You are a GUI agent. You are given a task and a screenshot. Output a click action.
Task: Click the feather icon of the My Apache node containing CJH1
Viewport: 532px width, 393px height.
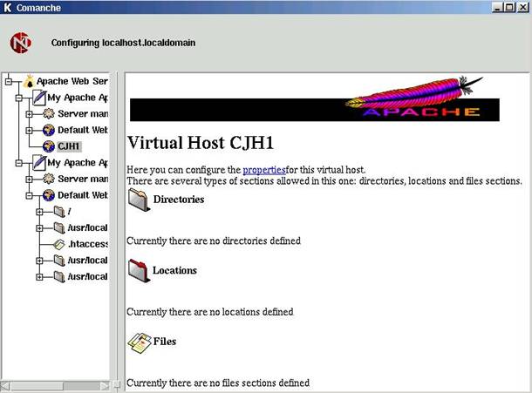[39, 98]
